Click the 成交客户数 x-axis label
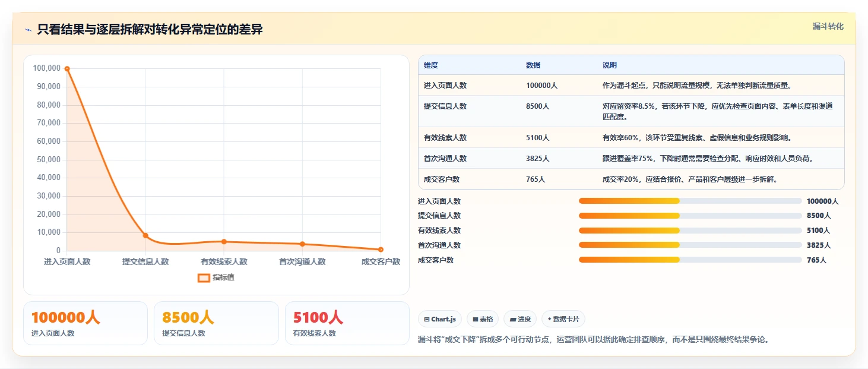The height and width of the screenshot is (369, 868). coord(381,261)
